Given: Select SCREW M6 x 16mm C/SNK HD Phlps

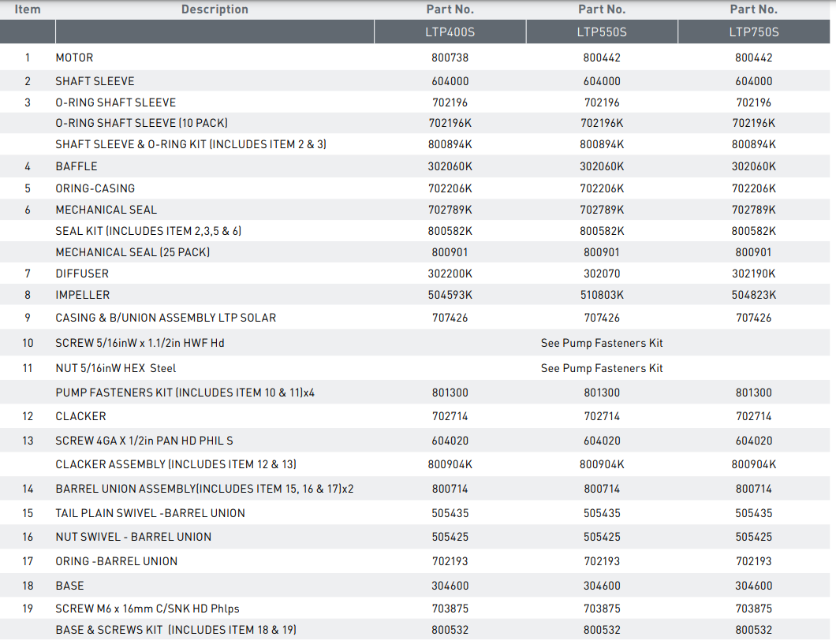Looking at the screenshot, I should click(147, 609).
